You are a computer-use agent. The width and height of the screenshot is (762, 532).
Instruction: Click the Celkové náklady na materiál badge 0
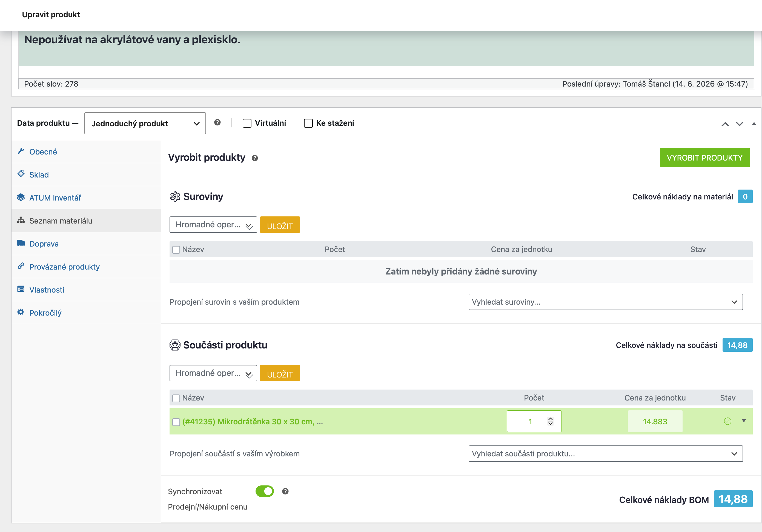pos(745,196)
